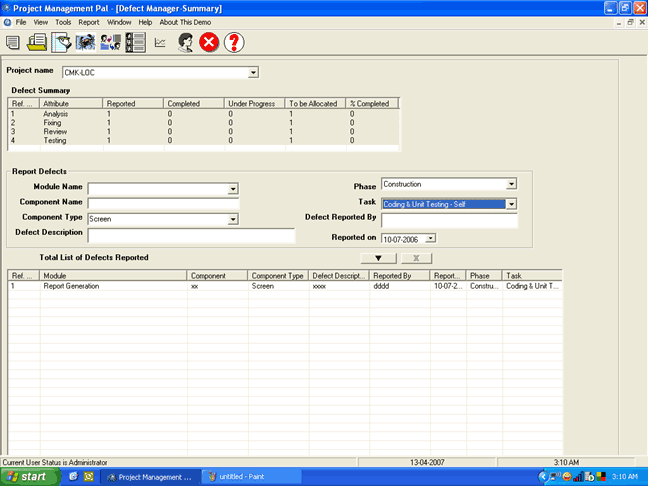Open the Reported on date picker
The image size is (648, 486).
(x=431, y=238)
